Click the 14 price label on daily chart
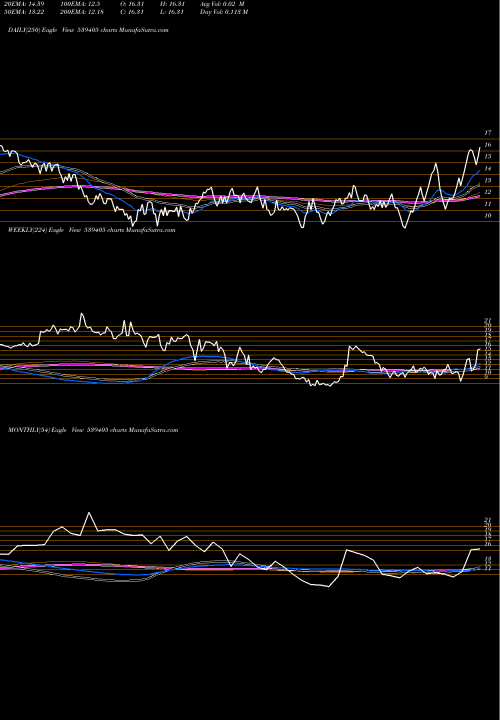Screen dimensions: 500x720 coord(488,169)
